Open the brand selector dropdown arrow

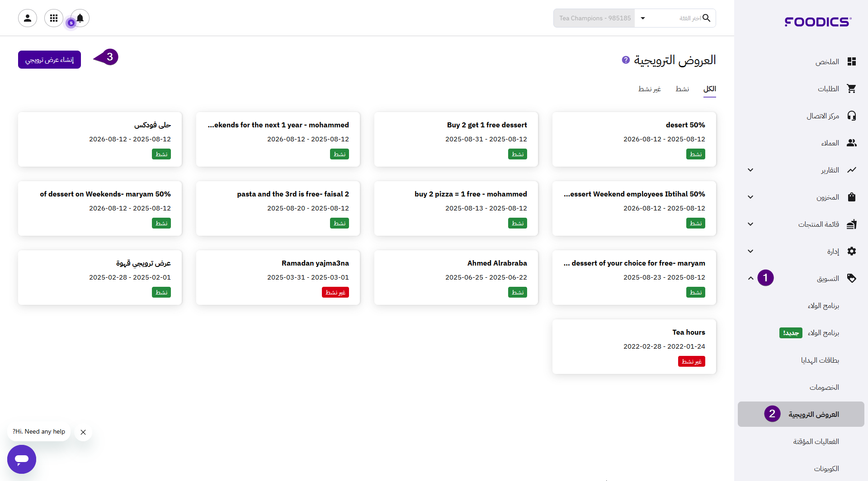coord(643,18)
